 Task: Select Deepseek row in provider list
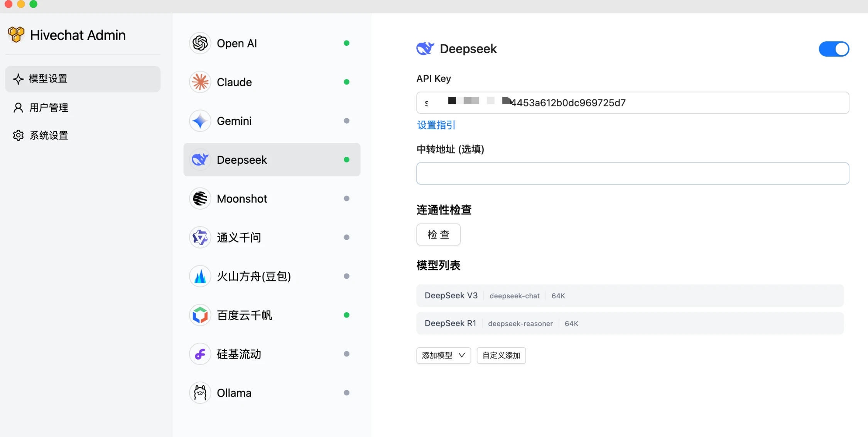pos(272,160)
